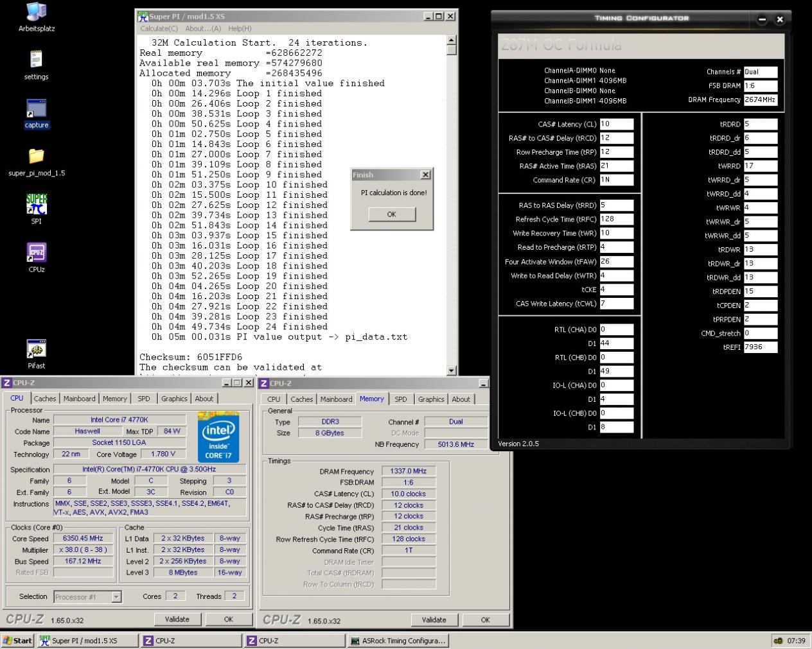Switch to the SPD tab in Memory window
The height and width of the screenshot is (649, 812).
click(x=400, y=399)
